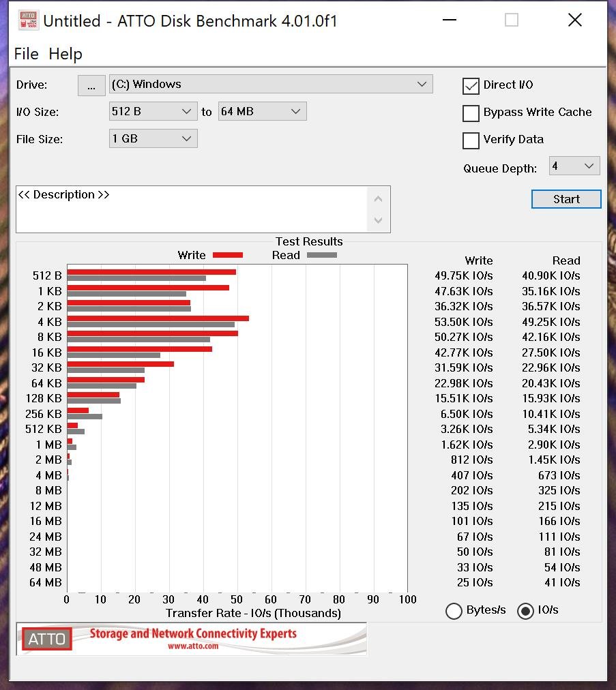Click the 6.50K IO/s write value
Viewport: 616px width, 690px height.
[x=467, y=414]
